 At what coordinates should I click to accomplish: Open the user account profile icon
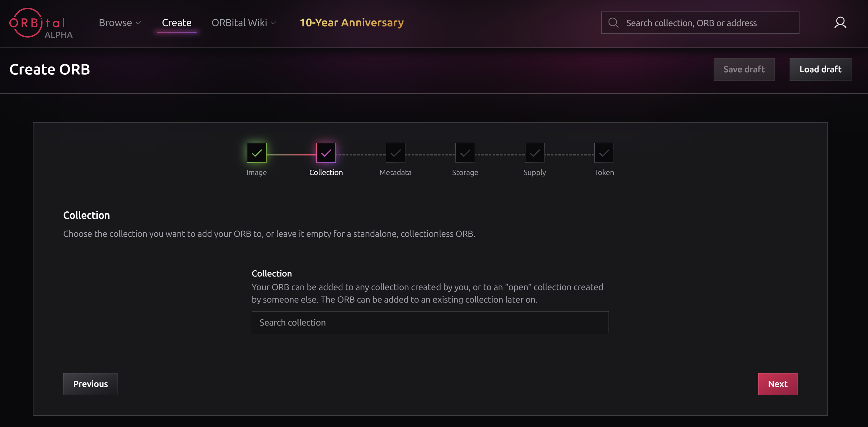click(x=840, y=23)
